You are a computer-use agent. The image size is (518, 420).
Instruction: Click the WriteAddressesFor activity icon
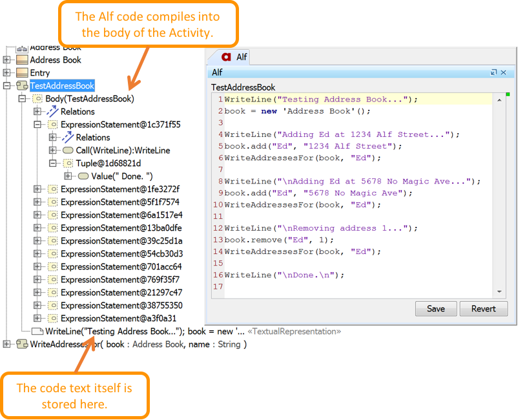click(x=22, y=344)
